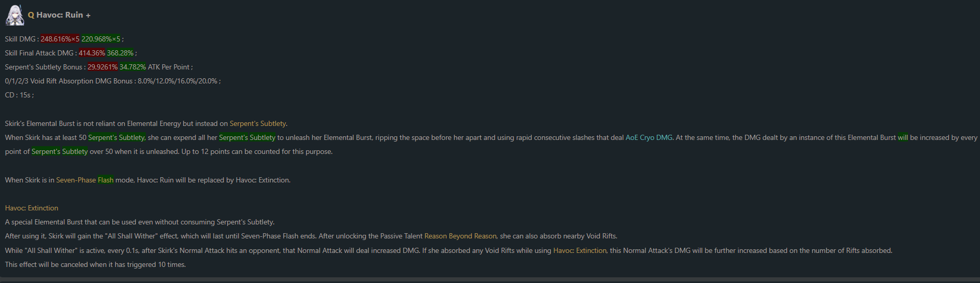Viewport: 980px width, 283px height.
Task: Expand the Havoc: Ruin plus sign
Action: coord(88,16)
